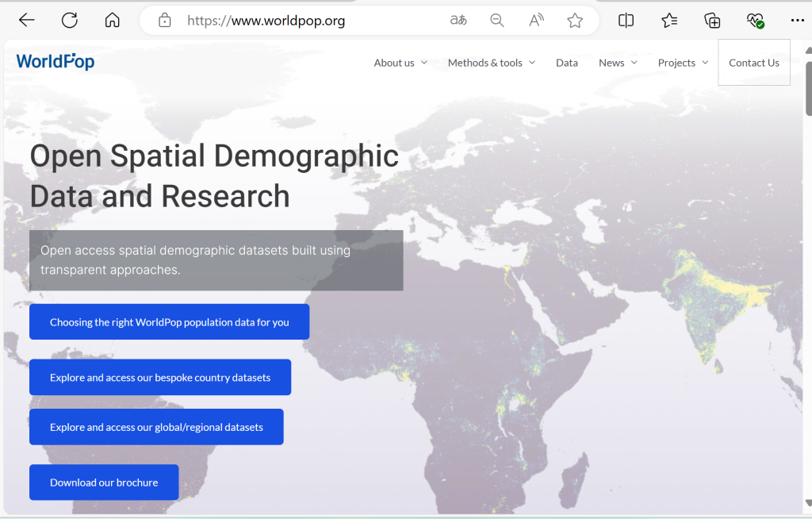The height and width of the screenshot is (519, 812).
Task: Click the zoom out magnifier icon
Action: pyautogui.click(x=497, y=21)
